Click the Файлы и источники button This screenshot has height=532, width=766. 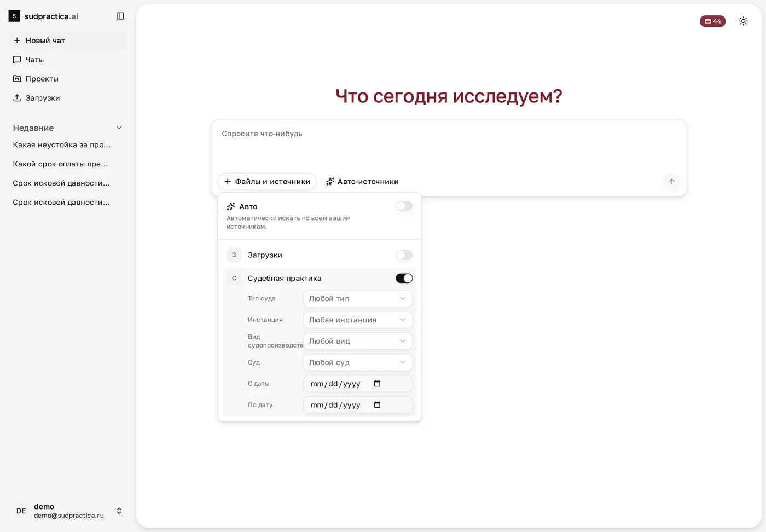click(267, 182)
